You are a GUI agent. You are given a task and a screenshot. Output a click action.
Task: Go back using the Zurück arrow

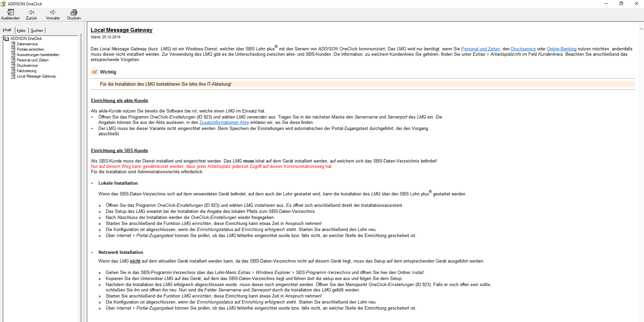[31, 15]
